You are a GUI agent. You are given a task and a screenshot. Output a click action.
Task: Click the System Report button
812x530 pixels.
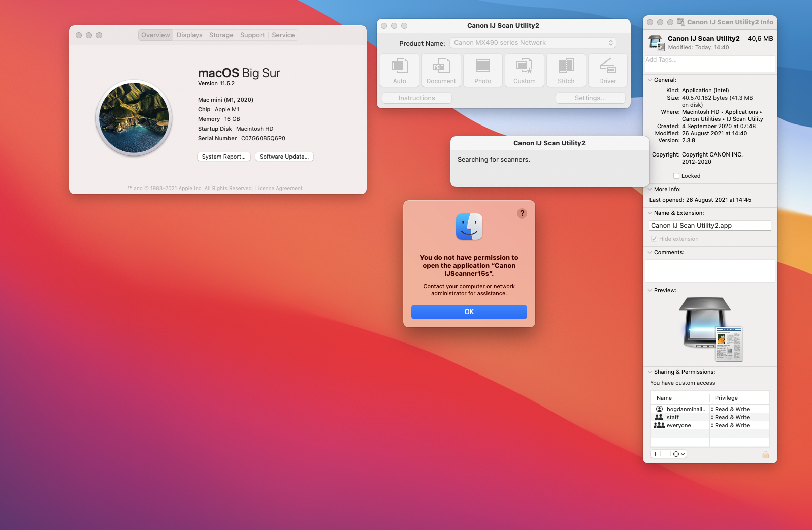pyautogui.click(x=224, y=157)
